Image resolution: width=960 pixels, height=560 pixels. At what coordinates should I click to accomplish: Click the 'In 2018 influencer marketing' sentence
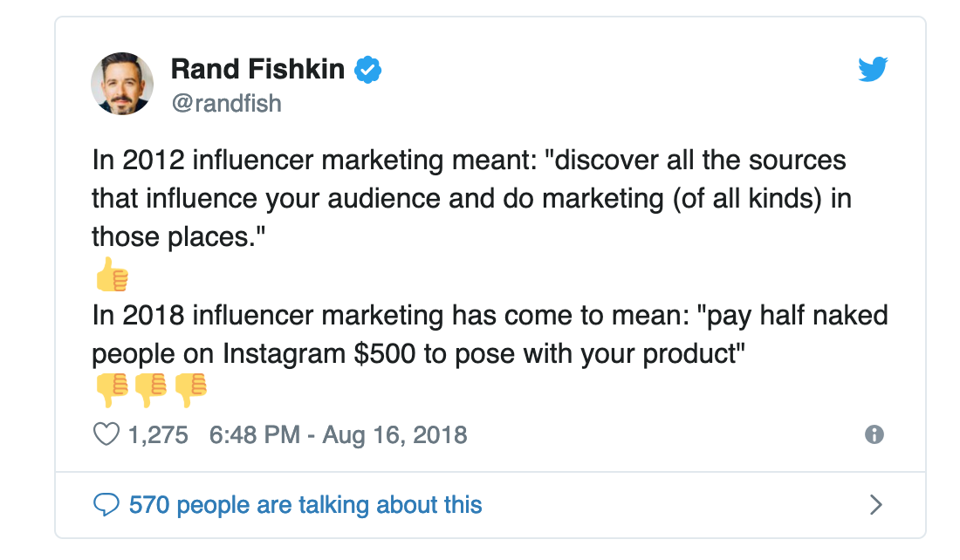point(489,315)
